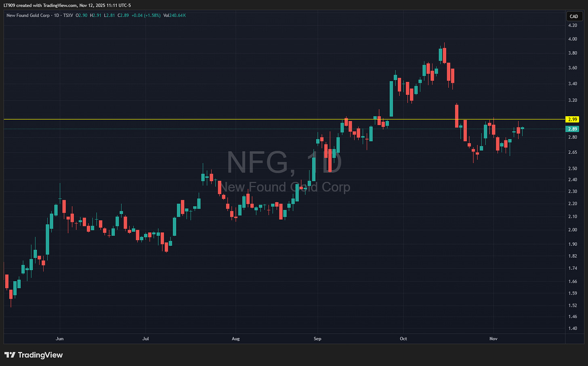Click the Oct label on time axis
This screenshot has width=588, height=366.
click(x=403, y=339)
